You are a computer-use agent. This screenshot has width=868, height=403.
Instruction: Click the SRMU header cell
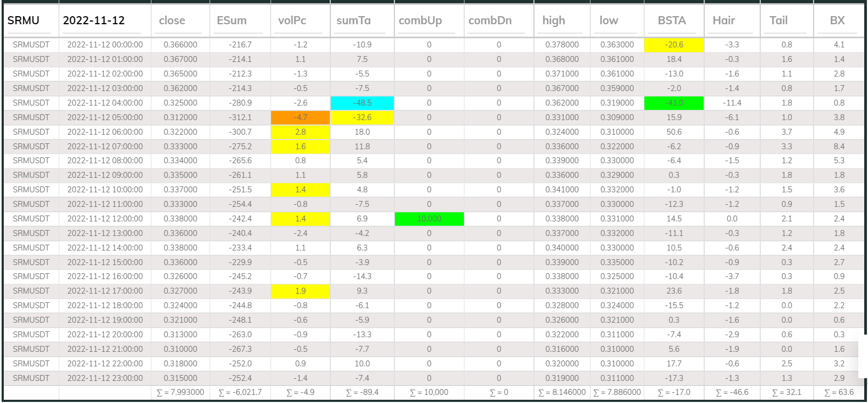click(x=24, y=20)
